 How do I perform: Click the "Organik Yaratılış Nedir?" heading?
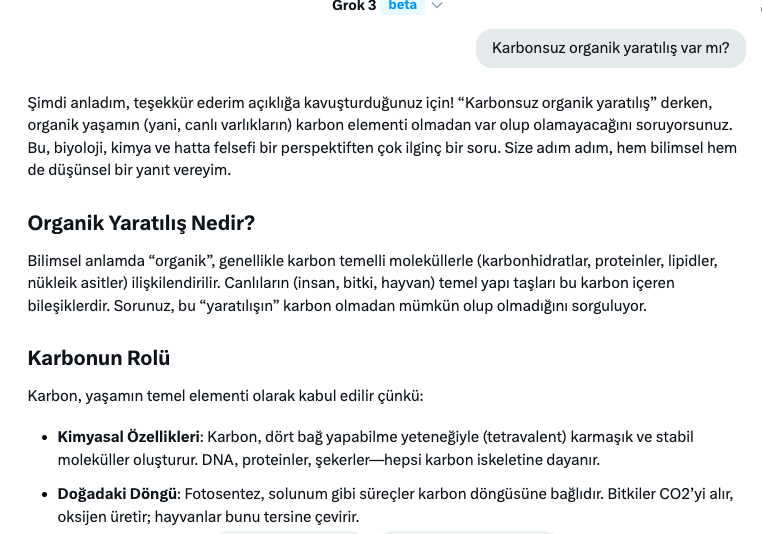click(x=141, y=223)
